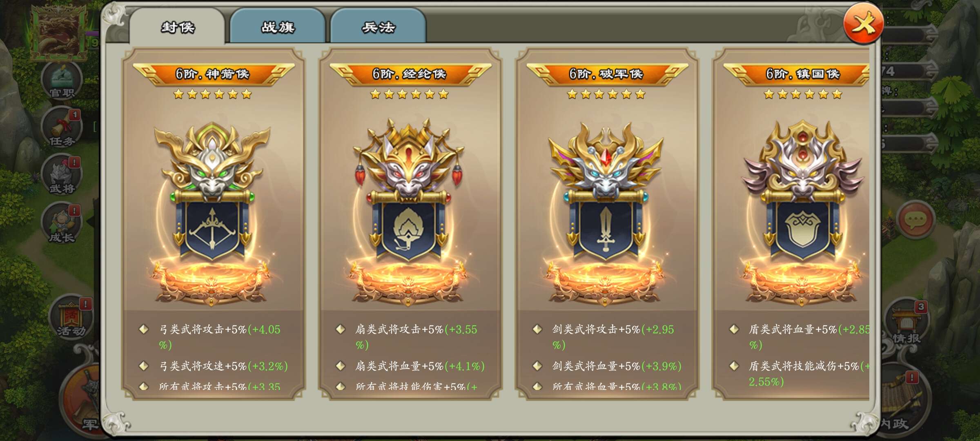Click the 6阶.神箭侯 title banner
The width and height of the screenshot is (980, 441).
pos(213,74)
